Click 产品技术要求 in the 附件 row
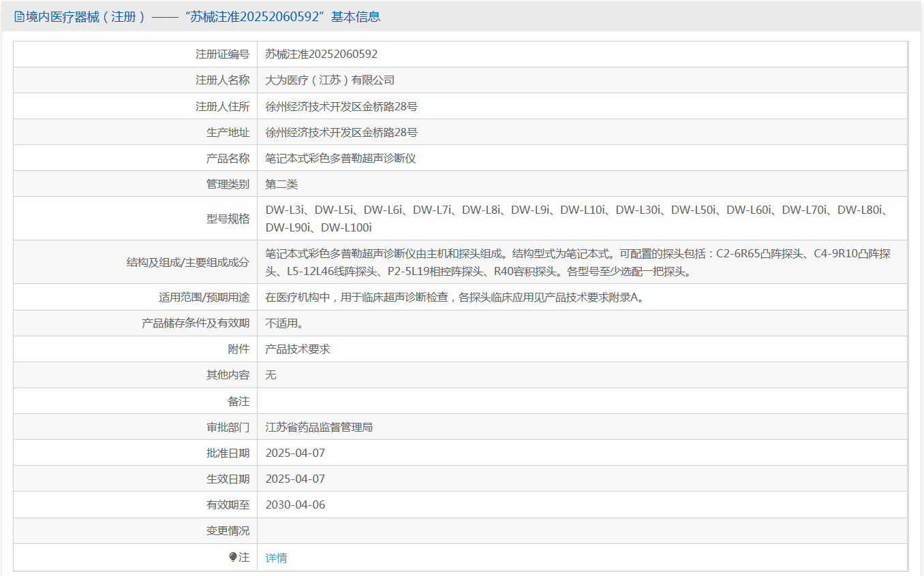This screenshot has width=924, height=576. click(298, 349)
